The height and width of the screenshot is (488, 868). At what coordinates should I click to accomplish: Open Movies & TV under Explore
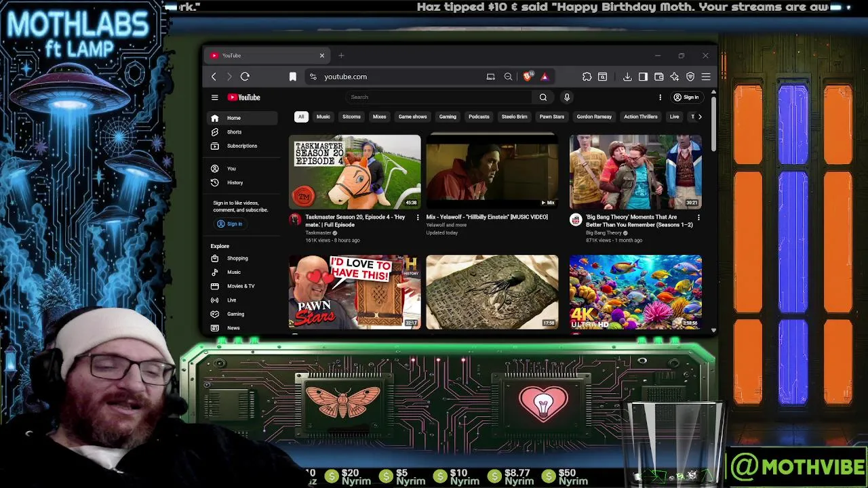click(x=243, y=286)
